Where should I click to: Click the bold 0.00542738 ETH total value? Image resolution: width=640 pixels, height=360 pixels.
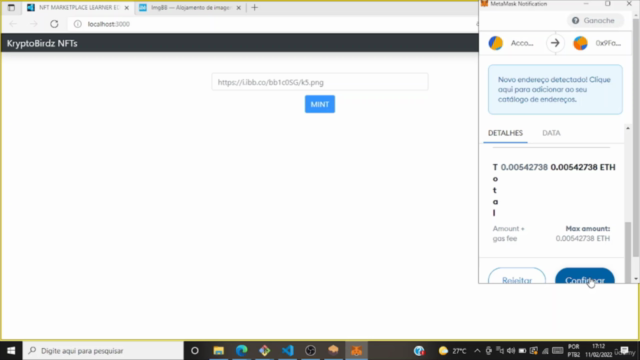583,167
